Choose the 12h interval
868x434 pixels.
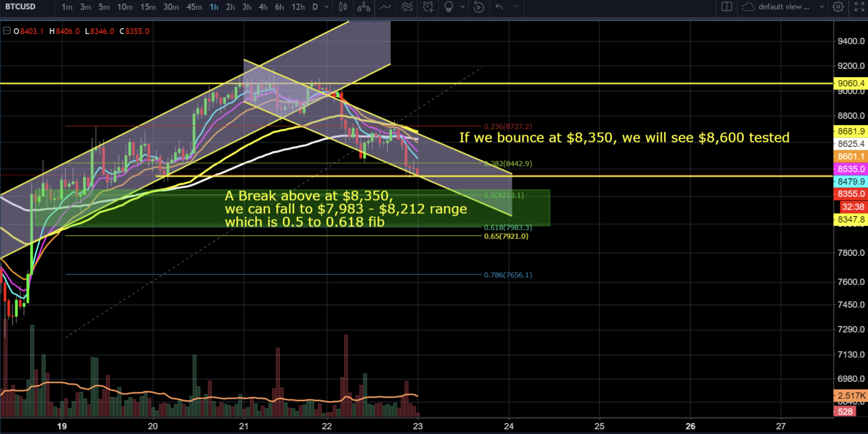298,7
